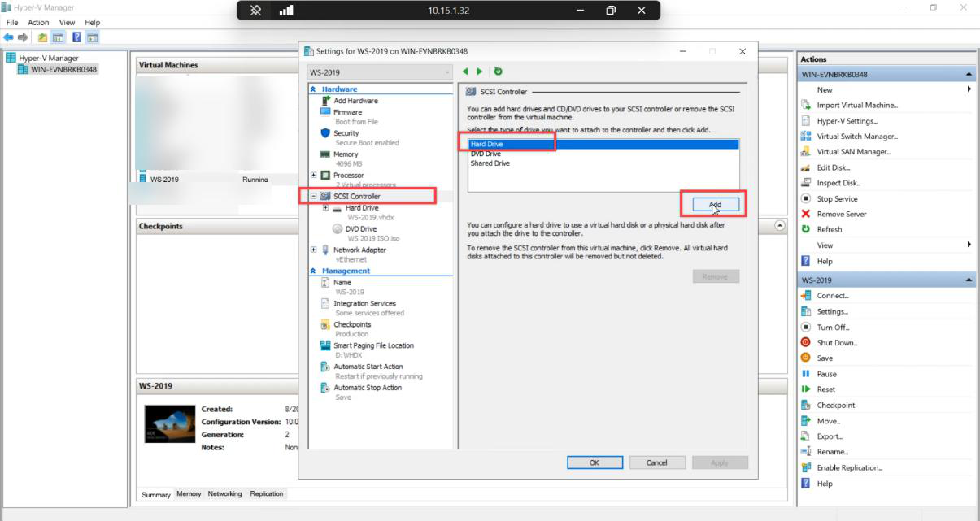Click the green next arrow in Settings dialog

(480, 72)
